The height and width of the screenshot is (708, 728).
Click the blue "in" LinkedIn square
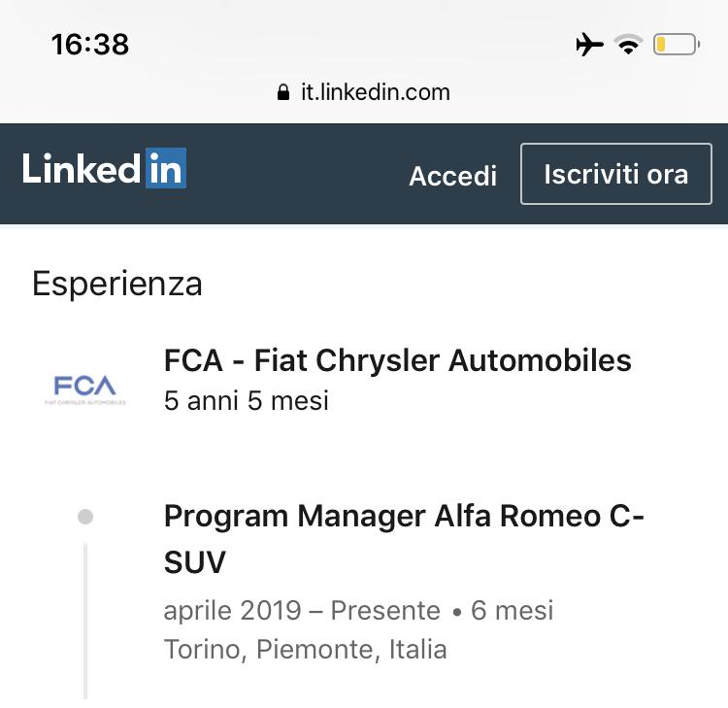click(165, 169)
